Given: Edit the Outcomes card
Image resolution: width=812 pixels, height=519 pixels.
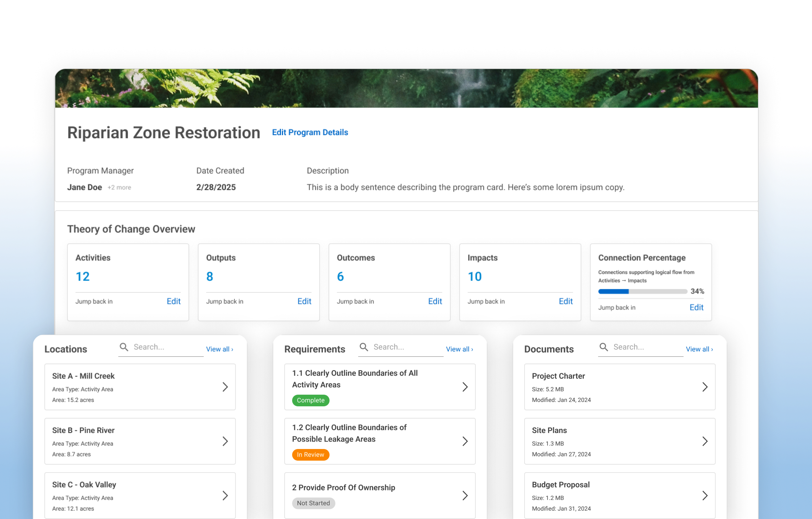Looking at the screenshot, I should tap(435, 301).
